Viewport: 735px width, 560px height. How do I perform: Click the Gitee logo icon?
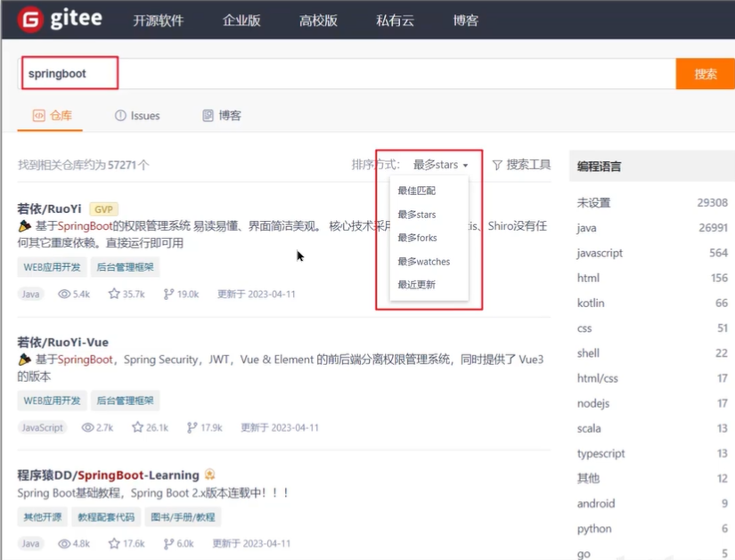[x=30, y=20]
